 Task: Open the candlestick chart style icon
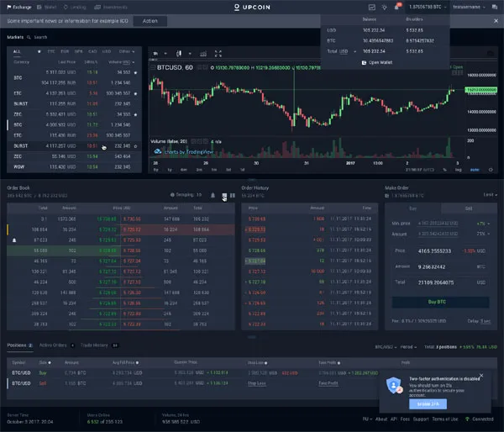coord(179,54)
